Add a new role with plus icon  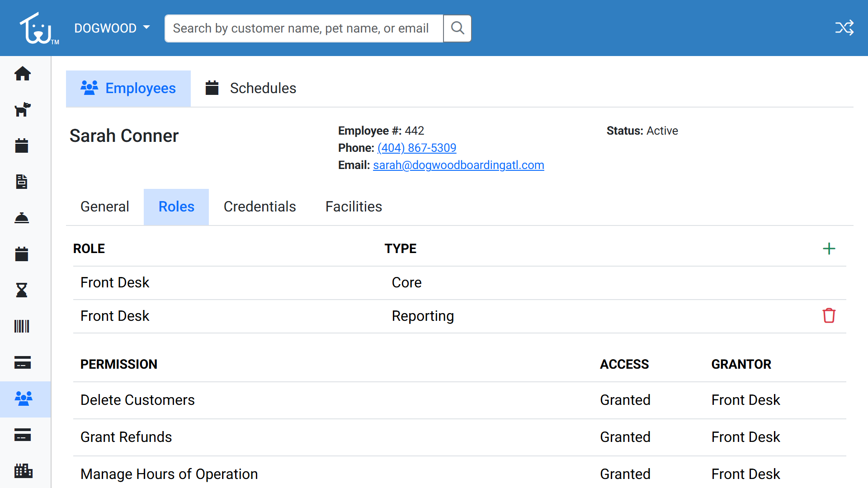[x=829, y=249]
